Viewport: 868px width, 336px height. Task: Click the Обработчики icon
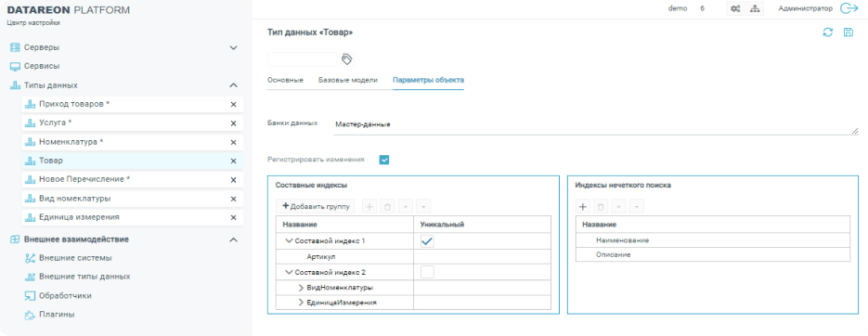click(x=30, y=295)
